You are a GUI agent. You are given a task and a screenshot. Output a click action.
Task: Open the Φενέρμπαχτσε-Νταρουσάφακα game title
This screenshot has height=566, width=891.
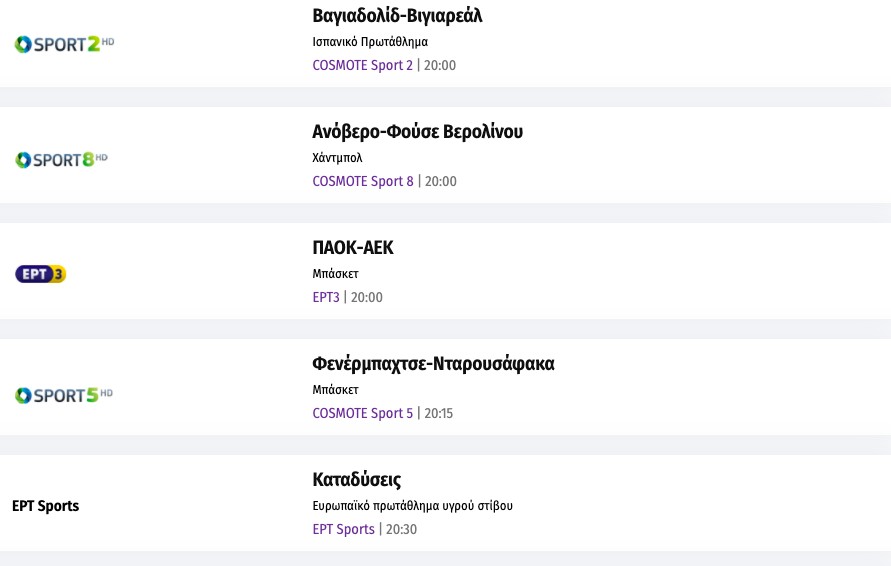[x=433, y=364]
